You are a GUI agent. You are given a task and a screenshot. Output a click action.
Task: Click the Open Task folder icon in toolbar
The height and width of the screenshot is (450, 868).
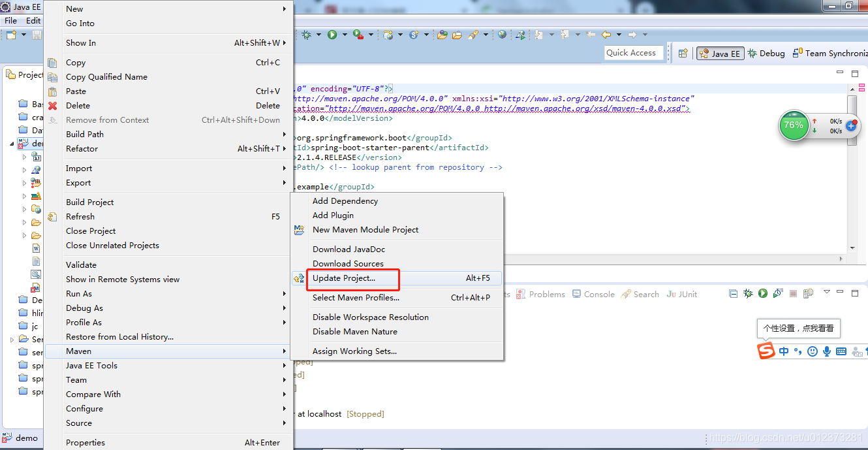[457, 35]
